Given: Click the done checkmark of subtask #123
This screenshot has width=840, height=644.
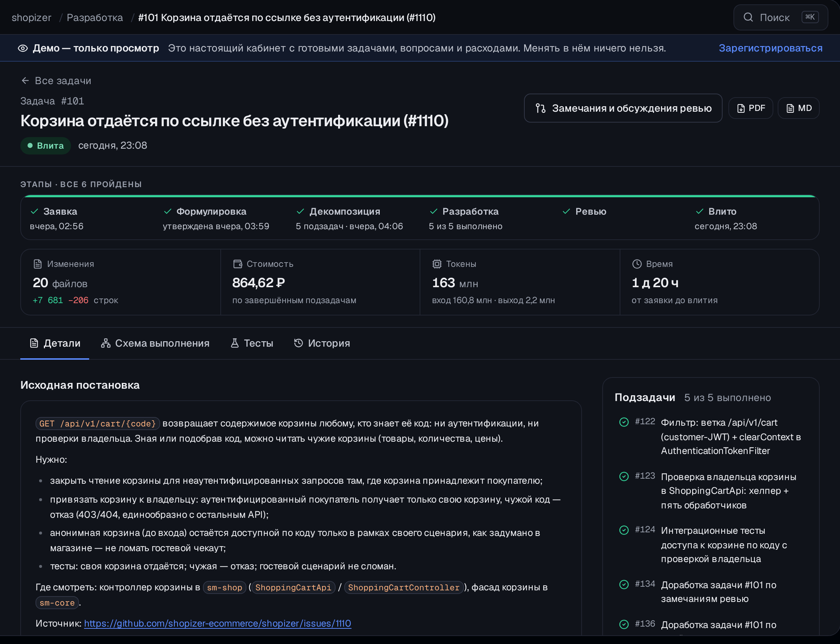Looking at the screenshot, I should [x=624, y=476].
